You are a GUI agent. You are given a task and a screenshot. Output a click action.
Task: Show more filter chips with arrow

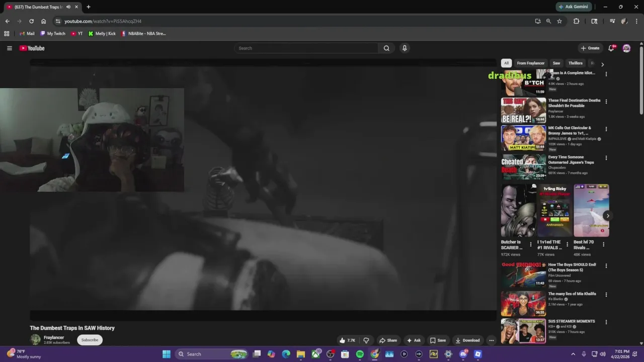point(602,64)
